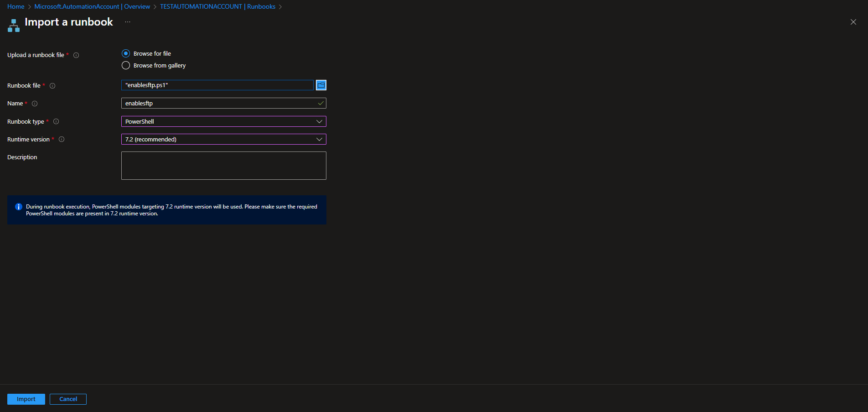This screenshot has height=412, width=868.
Task: Select the Browse from gallery radio button
Action: click(126, 65)
